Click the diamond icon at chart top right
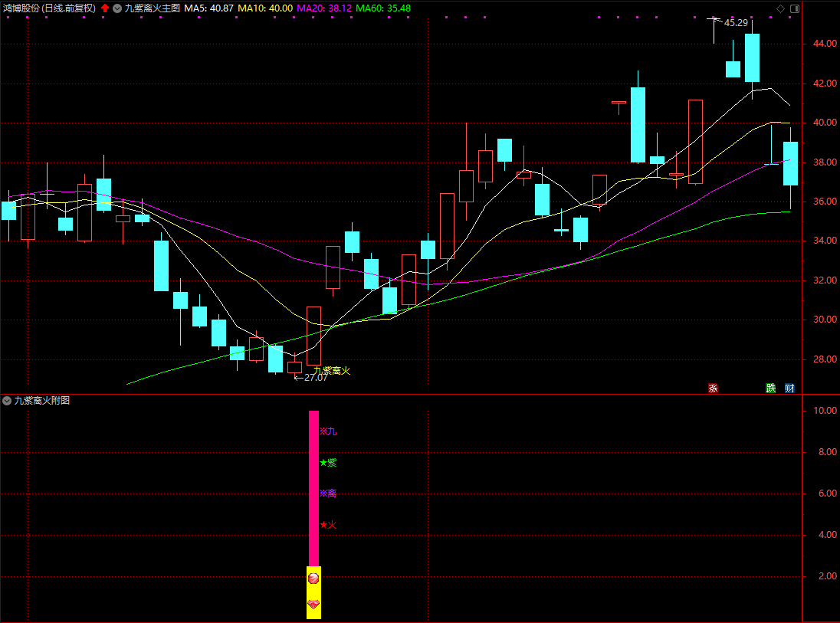Image resolution: width=840 pixels, height=623 pixels. 780,8
